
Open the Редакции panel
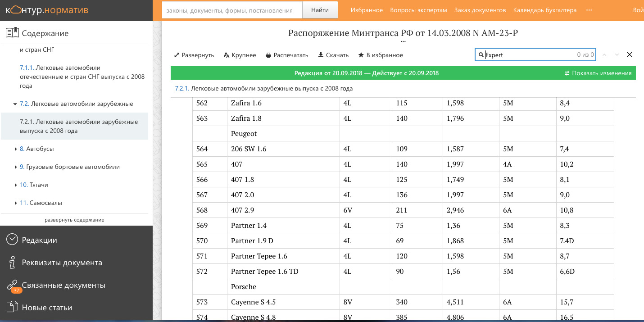click(x=40, y=240)
